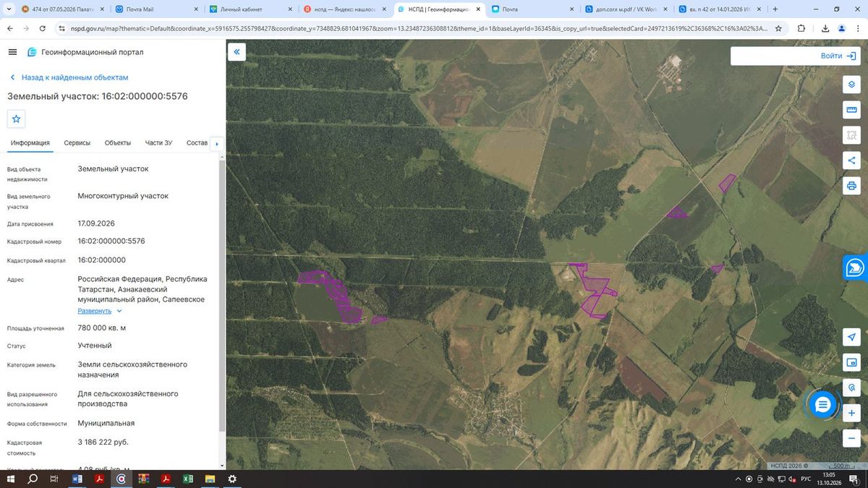Click the cadastral value 3 186 222 руб.
Image resolution: width=868 pixels, height=488 pixels.
103,442
